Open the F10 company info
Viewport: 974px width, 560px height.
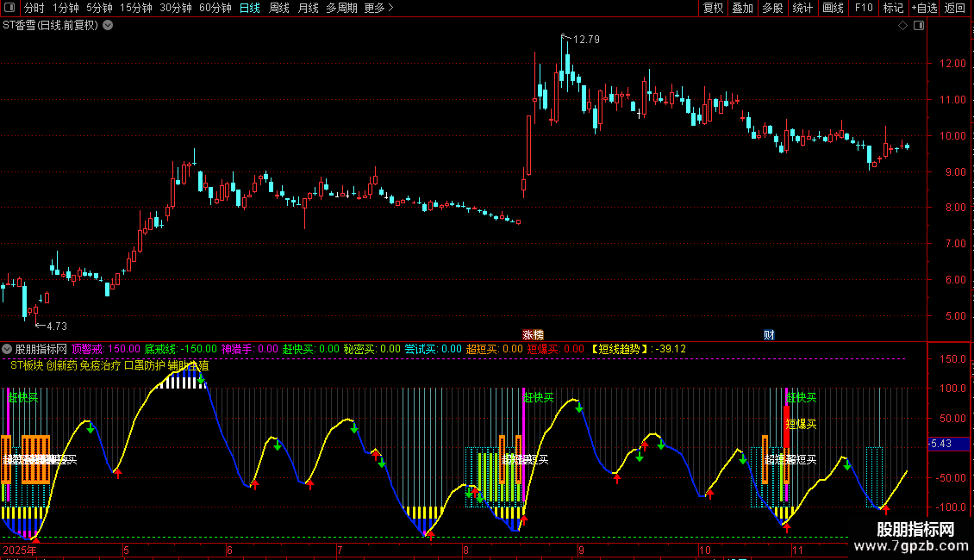[863, 9]
